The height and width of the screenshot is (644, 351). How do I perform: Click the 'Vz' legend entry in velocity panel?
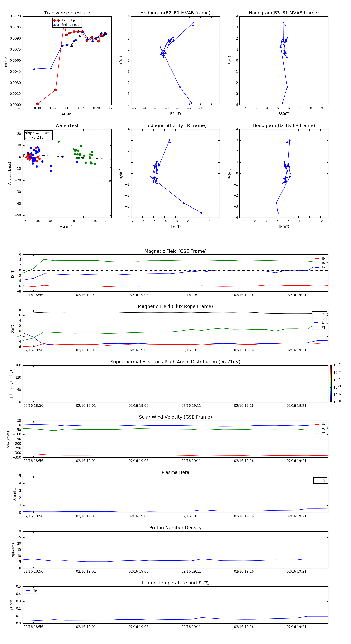point(320,433)
